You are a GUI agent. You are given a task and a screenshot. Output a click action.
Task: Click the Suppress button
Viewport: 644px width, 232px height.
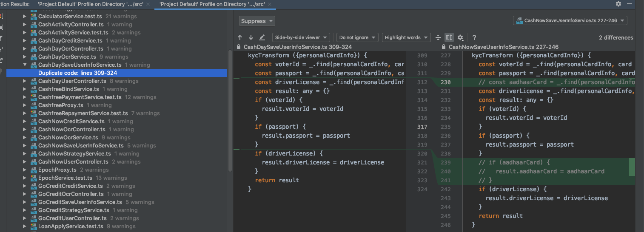coord(257,21)
